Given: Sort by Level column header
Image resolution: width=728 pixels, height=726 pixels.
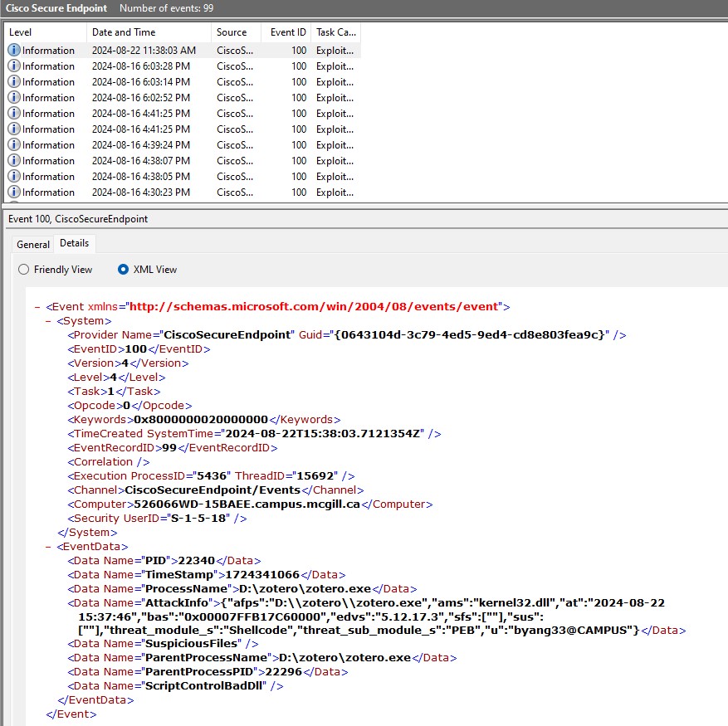Looking at the screenshot, I should tap(45, 32).
